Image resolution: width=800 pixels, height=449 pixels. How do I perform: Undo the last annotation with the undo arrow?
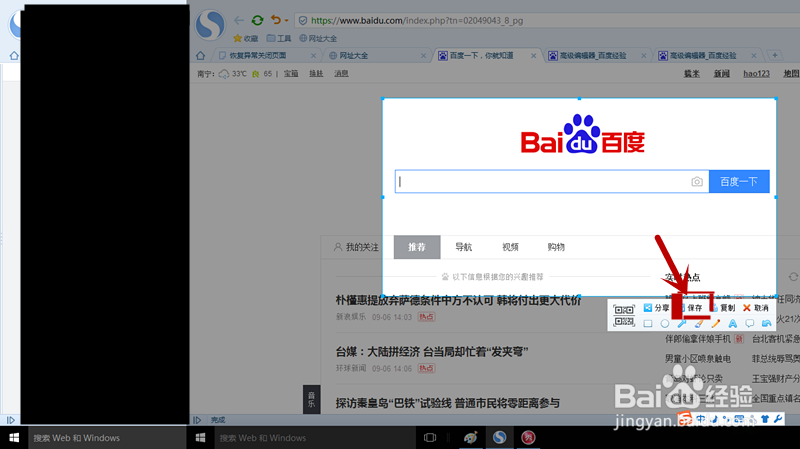click(x=766, y=323)
